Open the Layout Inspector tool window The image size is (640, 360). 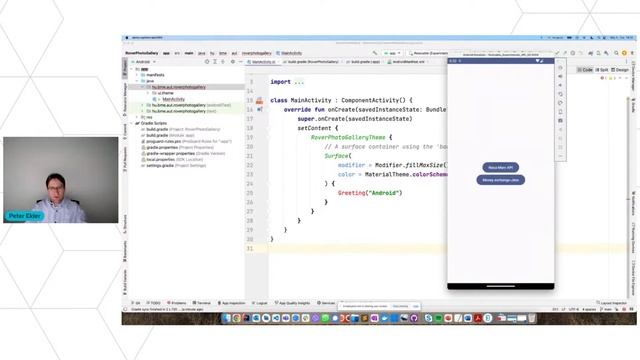611,303
